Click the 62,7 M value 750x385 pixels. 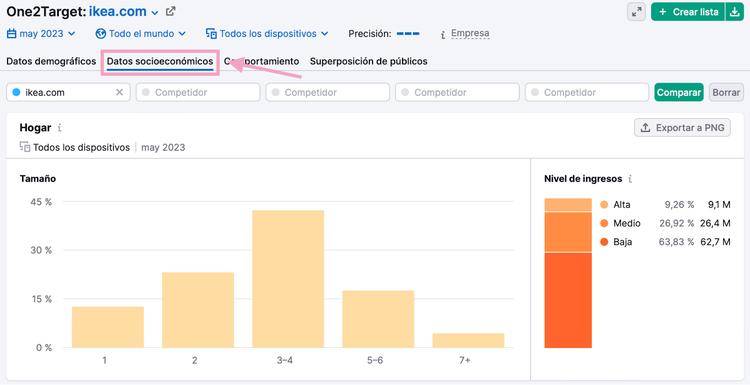pos(717,242)
